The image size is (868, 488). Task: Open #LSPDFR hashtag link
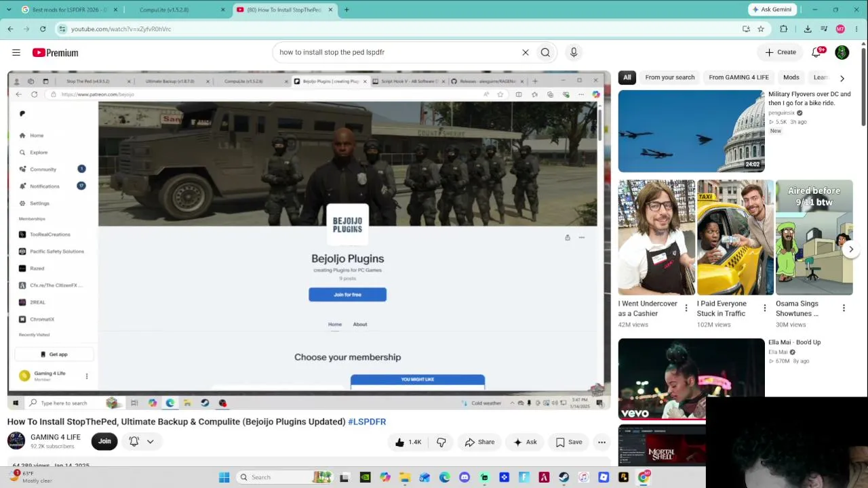pyautogui.click(x=367, y=422)
